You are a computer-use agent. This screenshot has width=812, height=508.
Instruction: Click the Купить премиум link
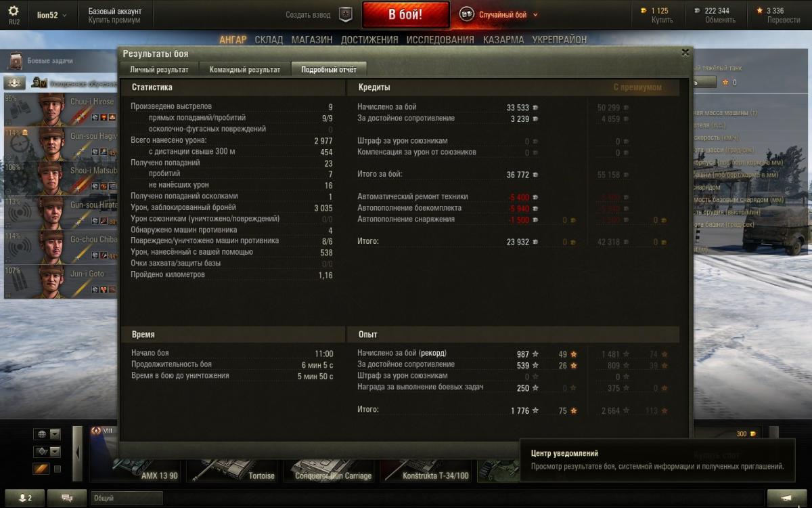click(114, 20)
